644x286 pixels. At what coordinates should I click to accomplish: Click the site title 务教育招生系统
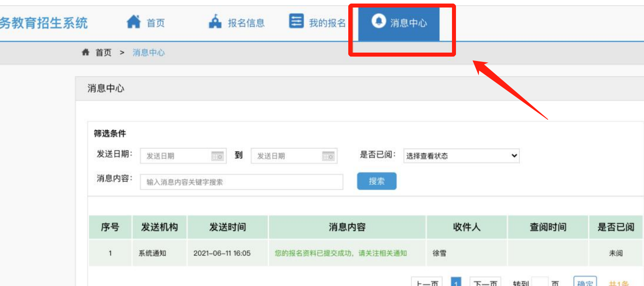pyautogui.click(x=44, y=23)
